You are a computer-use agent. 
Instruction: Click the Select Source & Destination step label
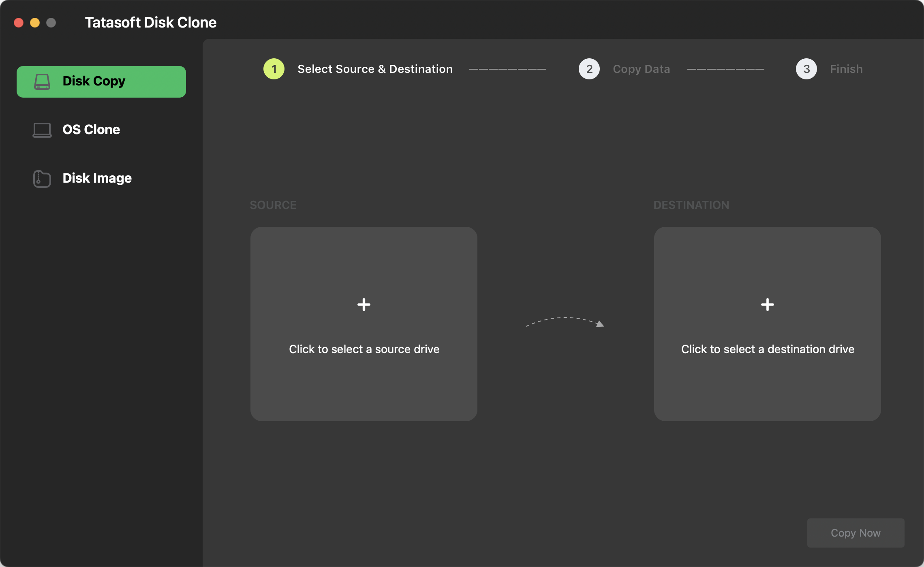coord(375,69)
